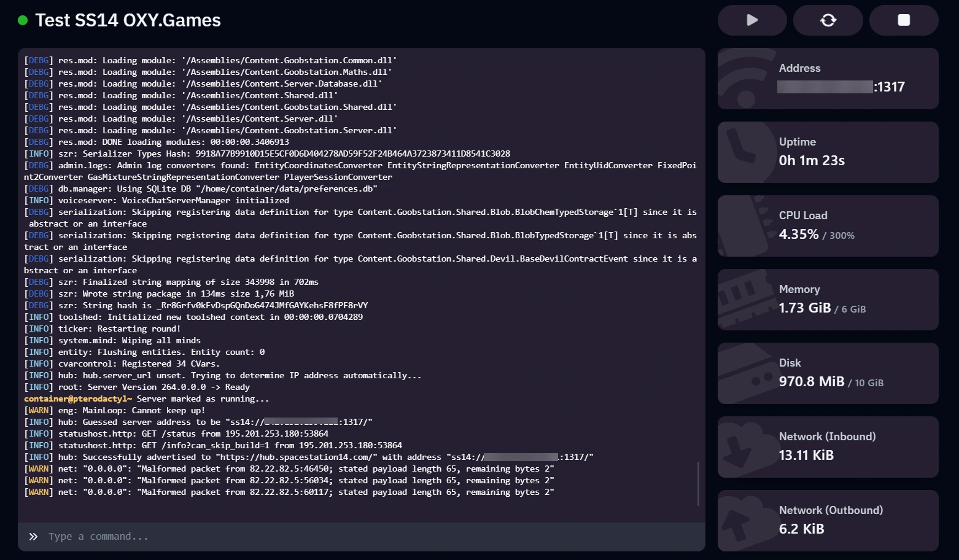The image size is (959, 560).
Task: Click the console scrollbar on the right
Action: (699, 484)
